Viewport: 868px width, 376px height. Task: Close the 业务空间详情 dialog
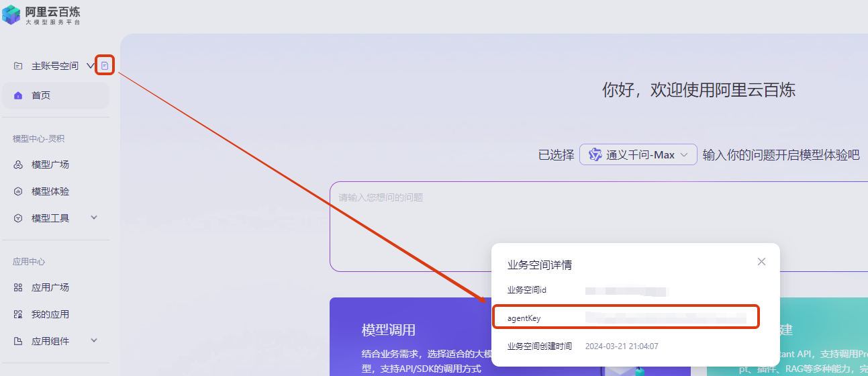[761, 261]
